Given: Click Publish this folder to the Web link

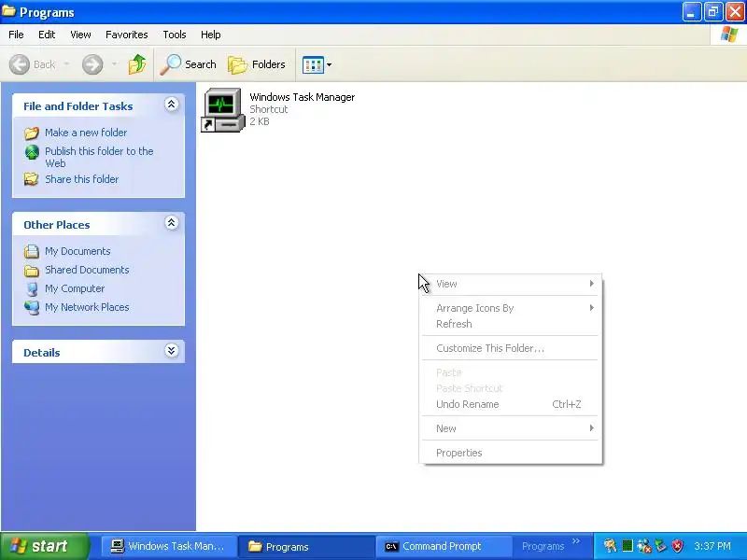Looking at the screenshot, I should (x=99, y=157).
